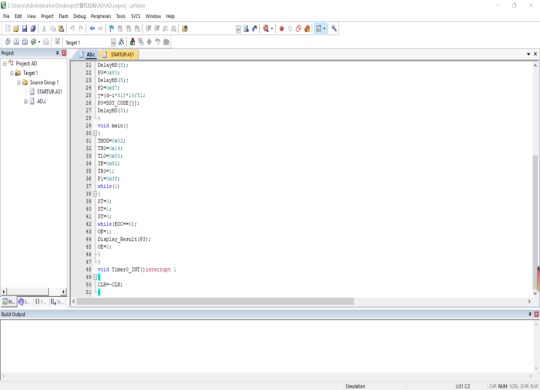
Task: Open the Peripherals menu
Action: tap(101, 16)
